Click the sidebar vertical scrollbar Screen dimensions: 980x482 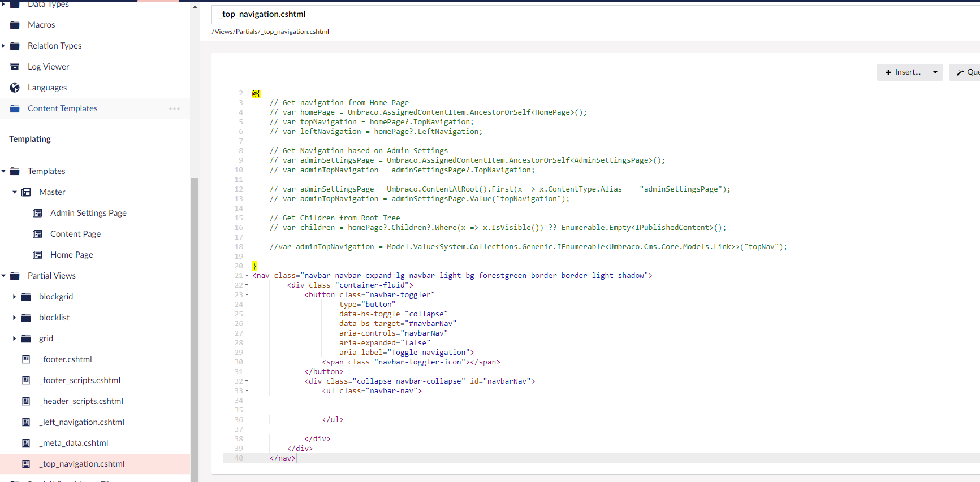195,329
